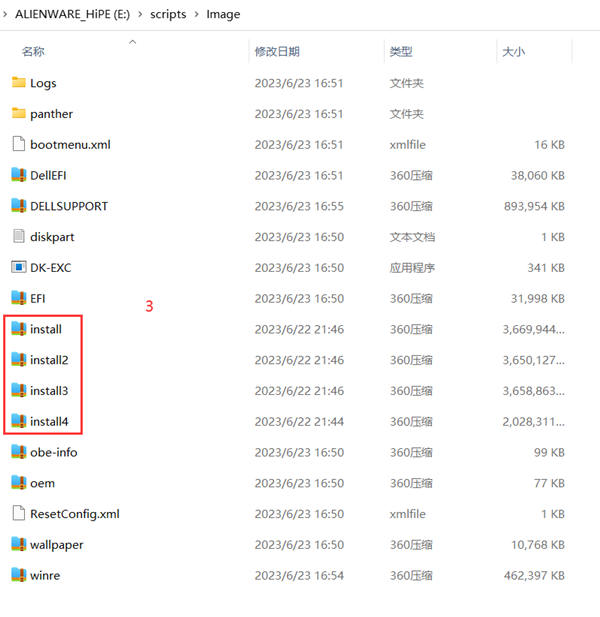This screenshot has width=600, height=617.
Task: Click the 77 KB size value
Action: pos(549,483)
